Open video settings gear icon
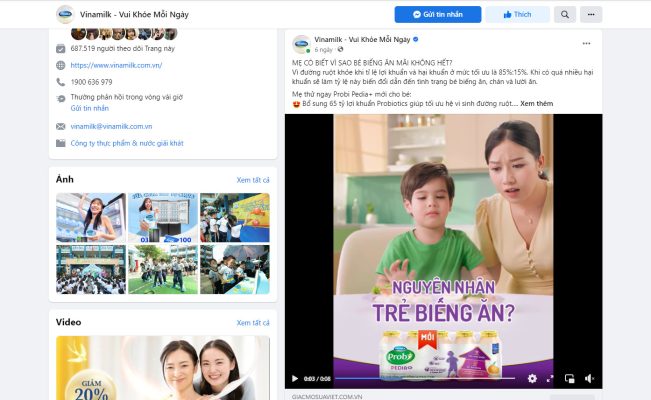 tap(532, 378)
